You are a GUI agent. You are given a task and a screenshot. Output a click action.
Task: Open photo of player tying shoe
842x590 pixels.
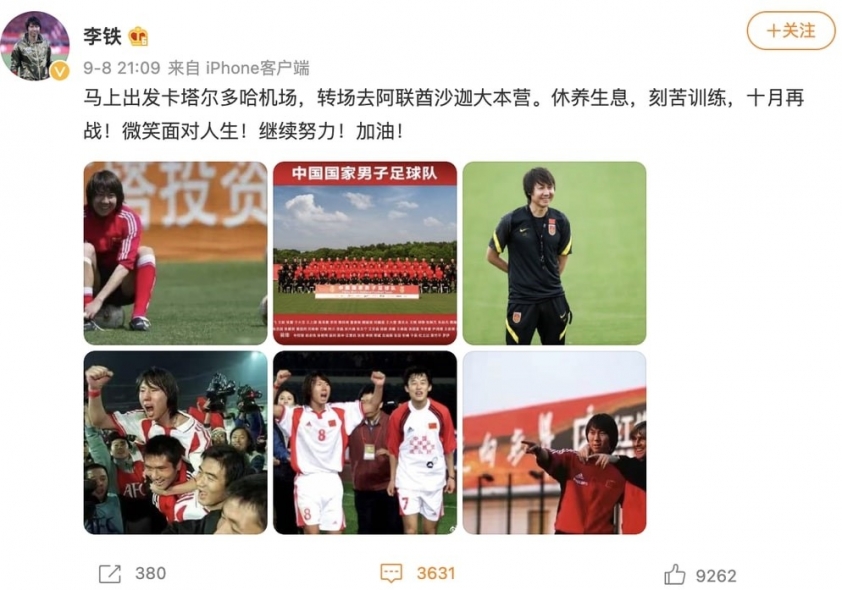click(x=176, y=253)
